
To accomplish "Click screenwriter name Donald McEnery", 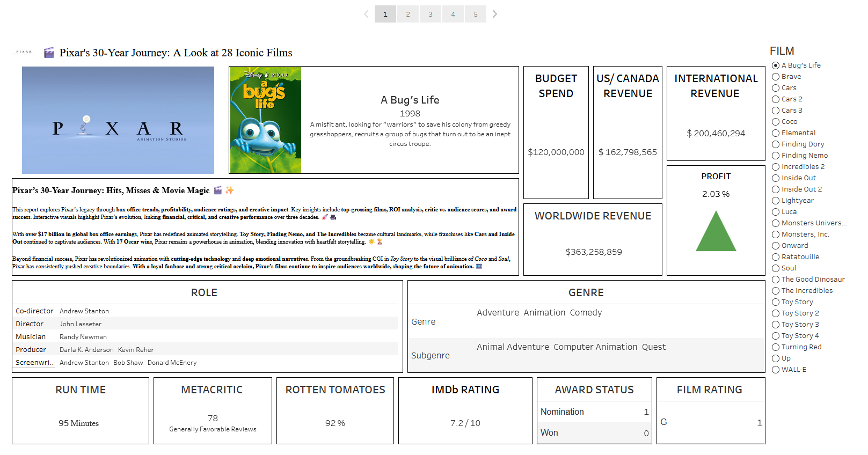I will pyautogui.click(x=172, y=363).
